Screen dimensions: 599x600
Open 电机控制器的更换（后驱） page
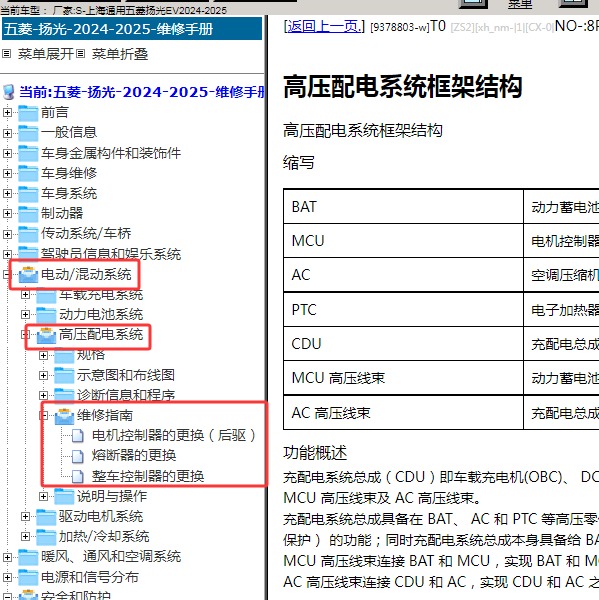[x=173, y=435]
